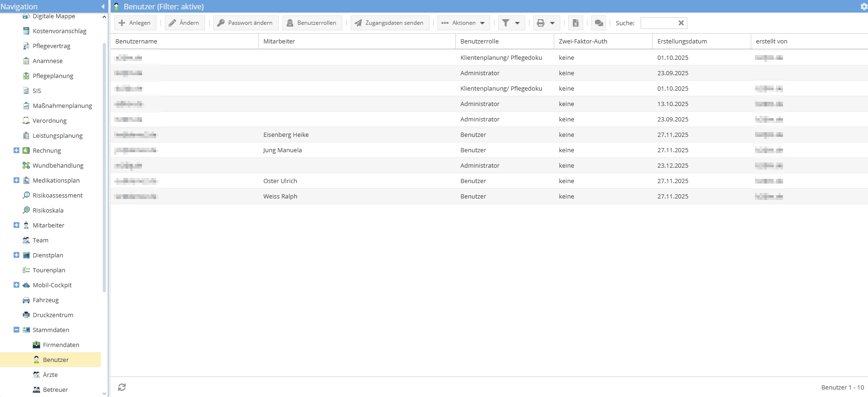This screenshot has width=868, height=397.
Task: Clear the search field with X
Action: [681, 23]
